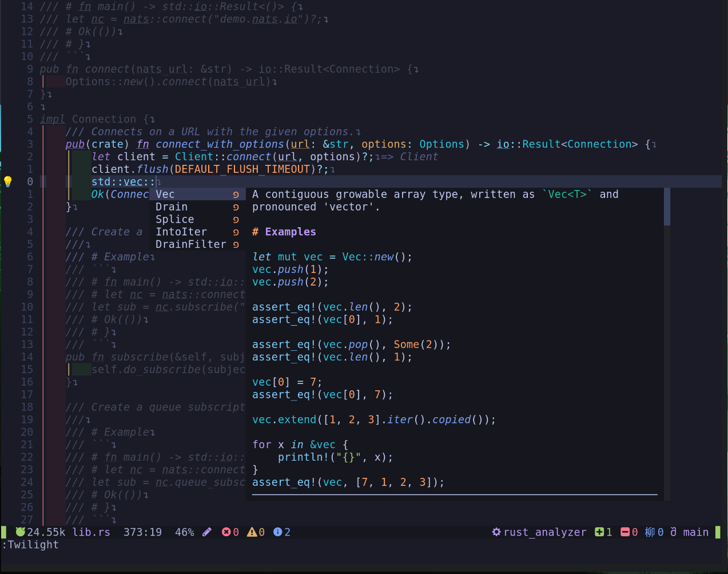Click the println! line in docs example
Screen dimensions: 728x574
click(336, 457)
